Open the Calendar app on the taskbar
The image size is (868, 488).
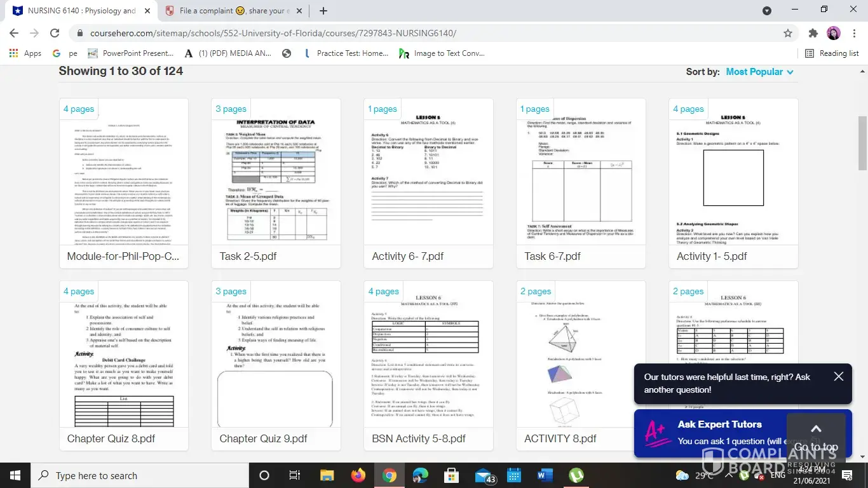(x=514, y=475)
